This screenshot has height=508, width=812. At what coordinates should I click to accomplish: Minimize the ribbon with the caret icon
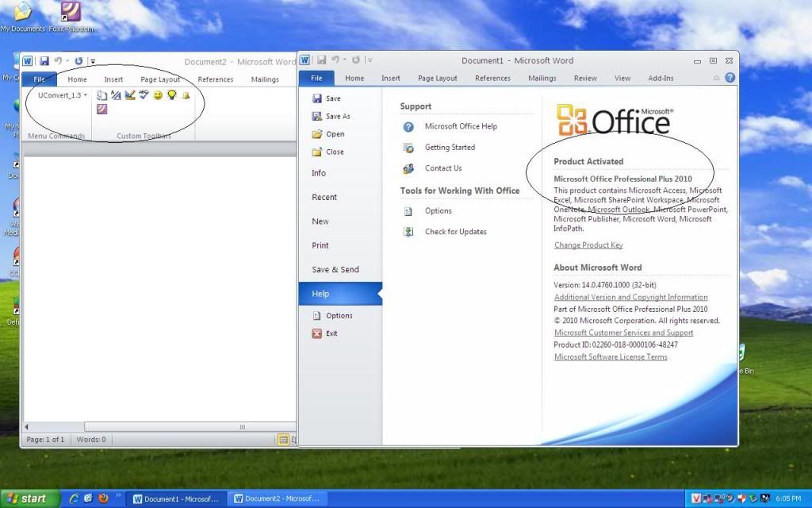[x=716, y=78]
